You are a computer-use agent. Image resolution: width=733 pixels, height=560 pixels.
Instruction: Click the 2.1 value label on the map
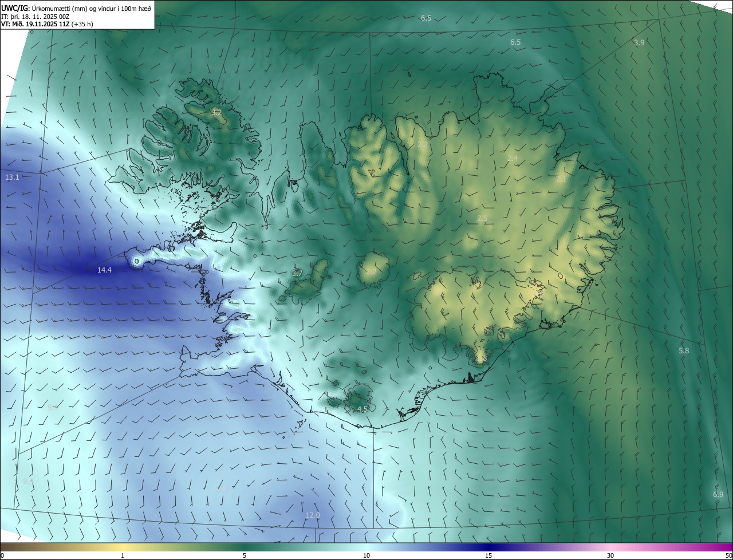[x=561, y=179]
